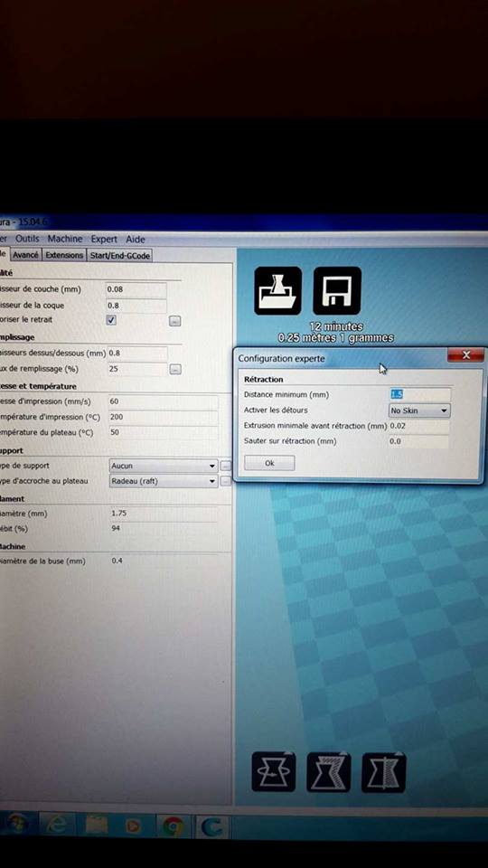
Task: Open platform adhesion settings button
Action: tap(225, 482)
